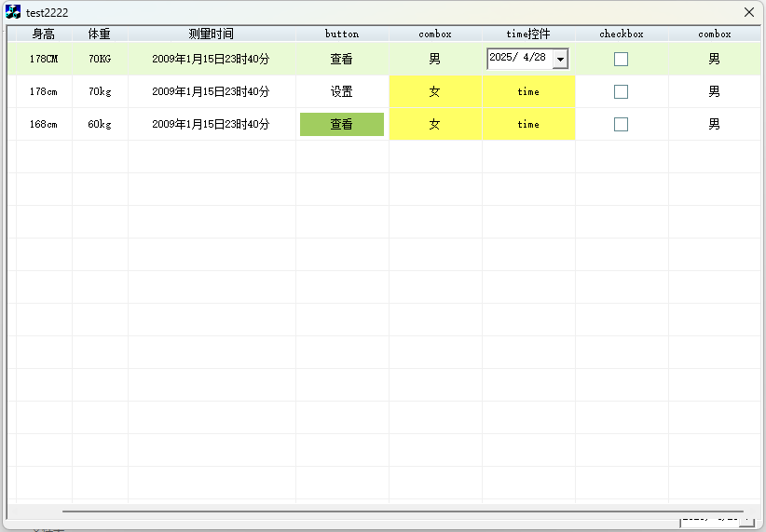This screenshot has height=532, width=766.
Task: Enable the checkbox in the 168cm row
Action: tap(621, 124)
